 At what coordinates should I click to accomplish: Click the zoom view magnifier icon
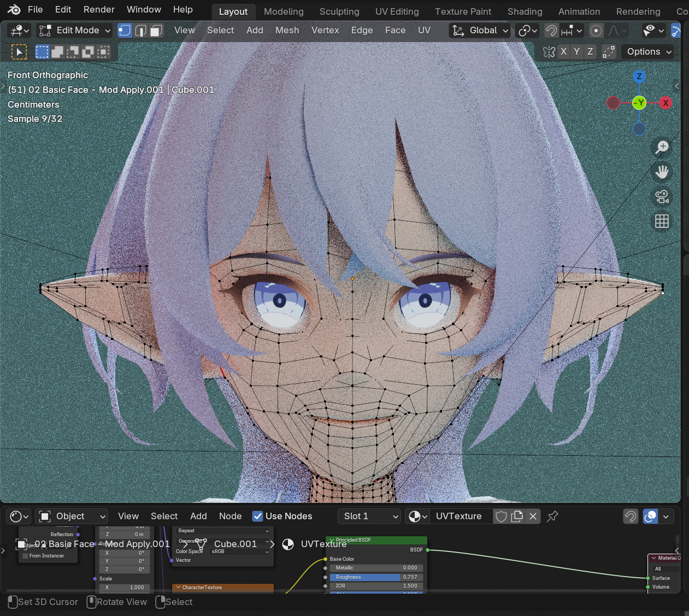pos(662,147)
